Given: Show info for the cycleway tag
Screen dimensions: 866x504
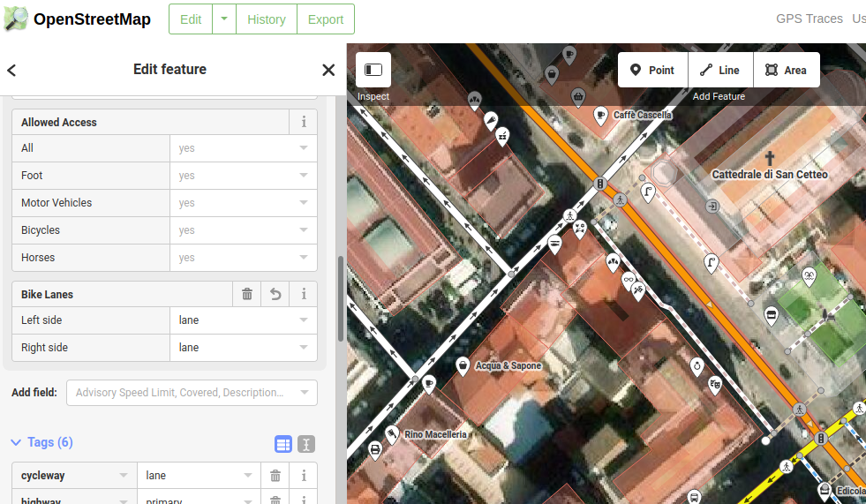Looking at the screenshot, I should point(303,475).
